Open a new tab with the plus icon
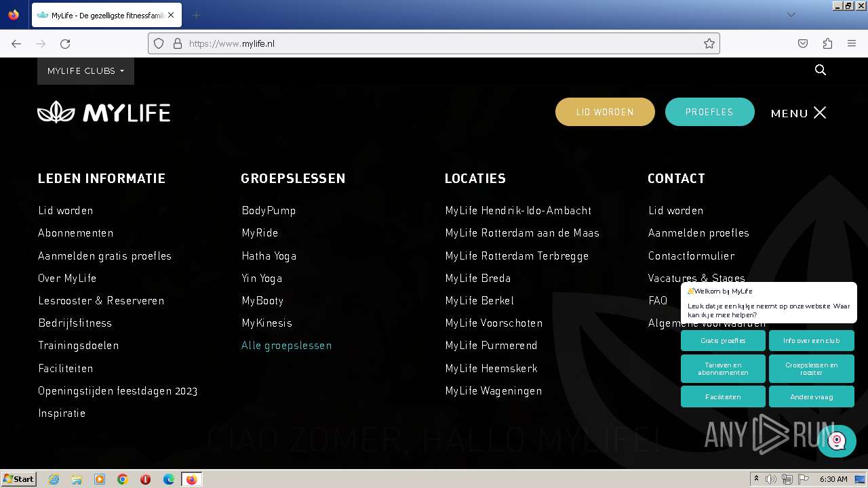 pyautogui.click(x=196, y=15)
